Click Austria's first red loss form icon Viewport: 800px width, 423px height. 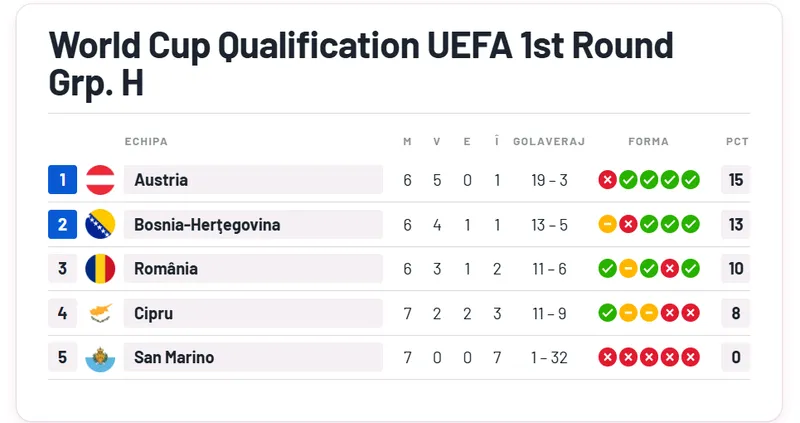pyautogui.click(x=607, y=180)
